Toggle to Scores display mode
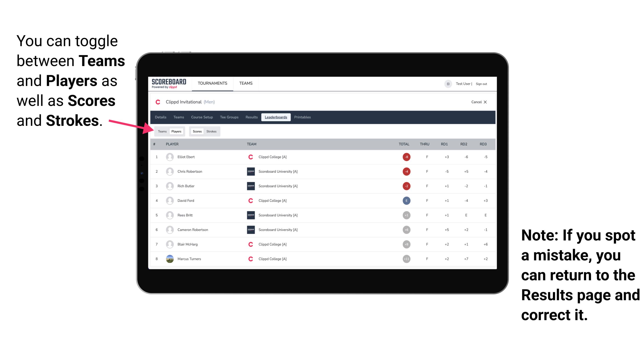 (x=197, y=131)
